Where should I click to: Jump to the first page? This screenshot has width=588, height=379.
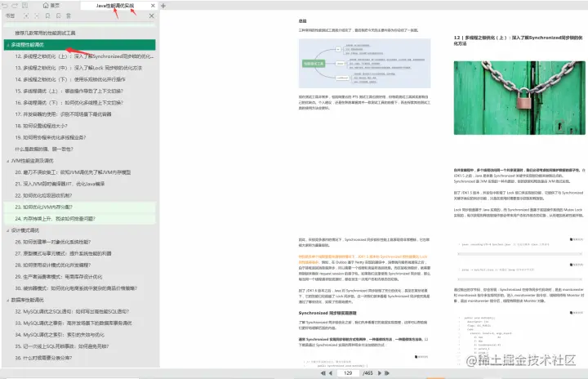[x=323, y=373]
